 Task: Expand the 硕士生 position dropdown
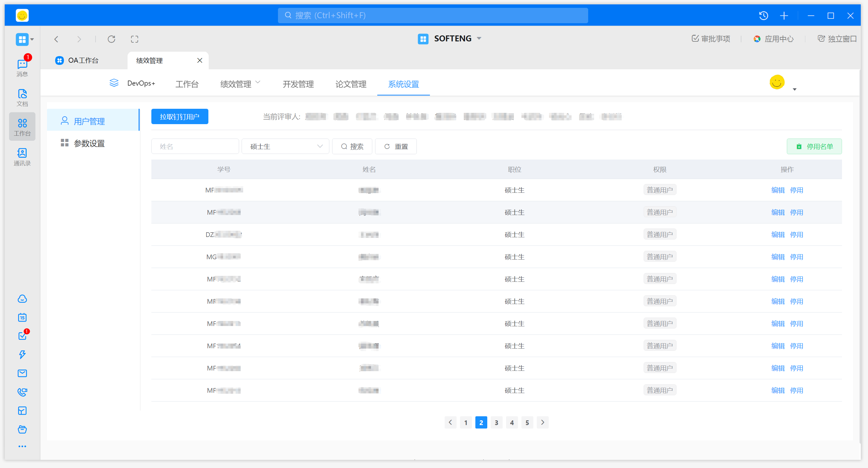[285, 146]
